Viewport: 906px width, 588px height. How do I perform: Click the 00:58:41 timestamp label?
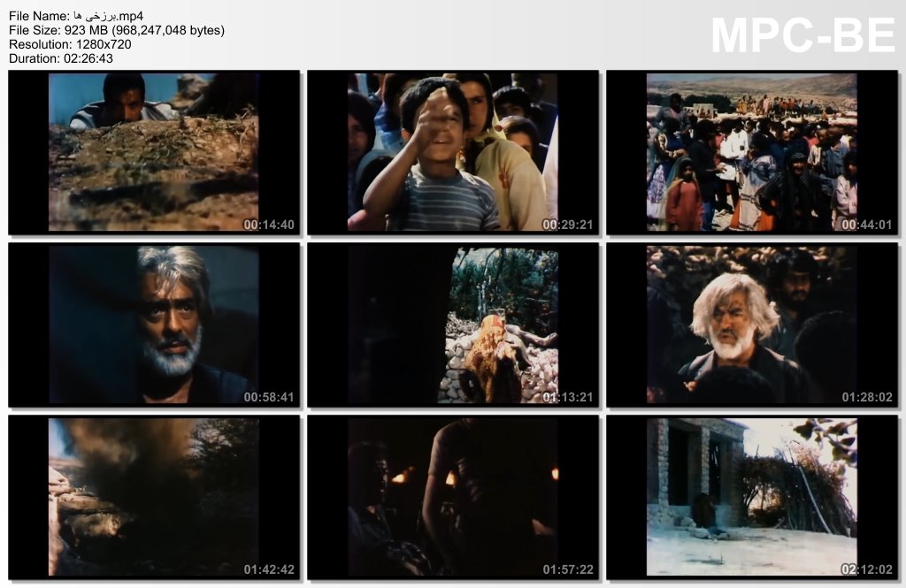coord(269,397)
